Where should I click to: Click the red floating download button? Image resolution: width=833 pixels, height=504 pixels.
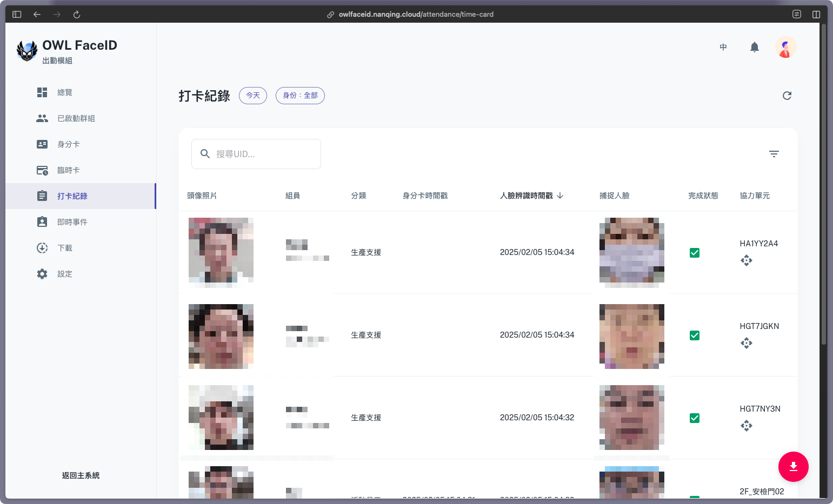point(793,466)
